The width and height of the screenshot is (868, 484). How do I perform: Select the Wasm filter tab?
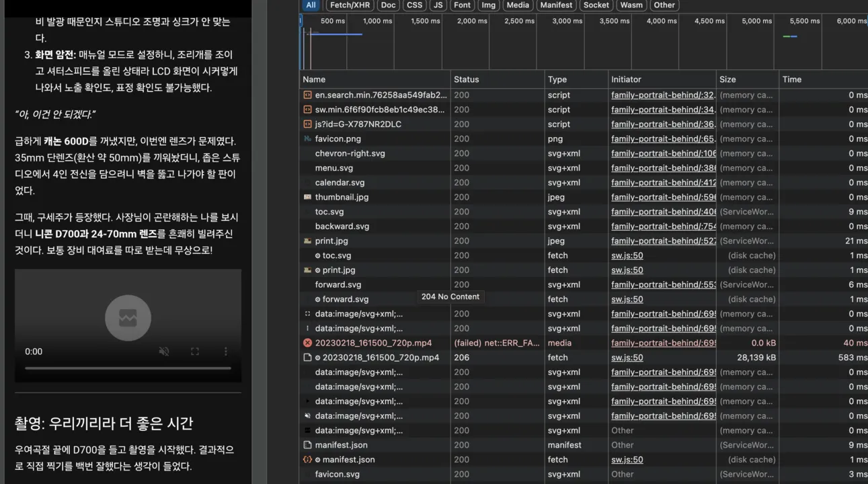(x=631, y=5)
